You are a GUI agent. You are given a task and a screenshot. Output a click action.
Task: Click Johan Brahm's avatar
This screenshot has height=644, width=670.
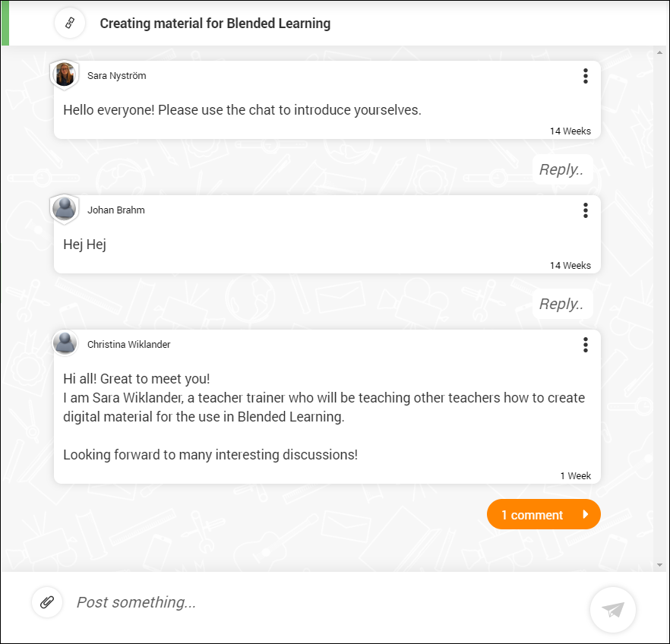point(64,209)
